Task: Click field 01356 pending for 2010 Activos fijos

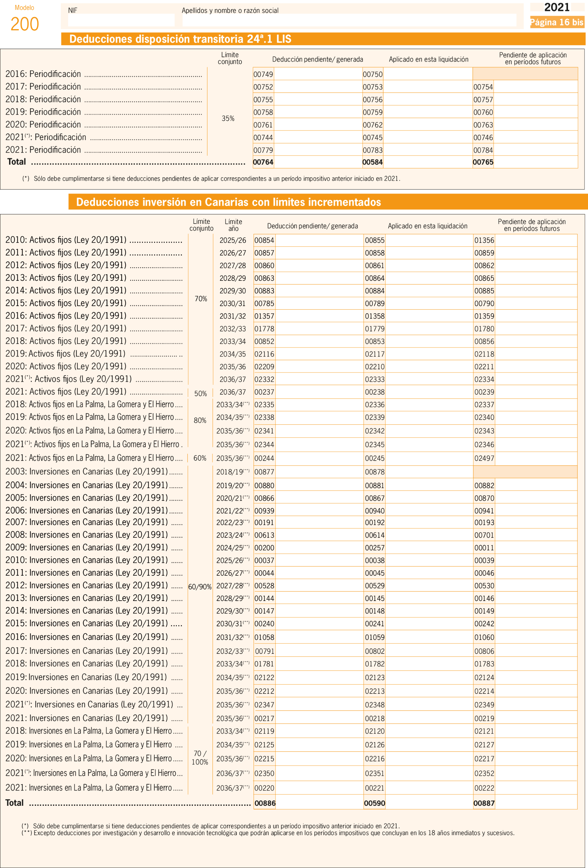Action: (x=536, y=240)
